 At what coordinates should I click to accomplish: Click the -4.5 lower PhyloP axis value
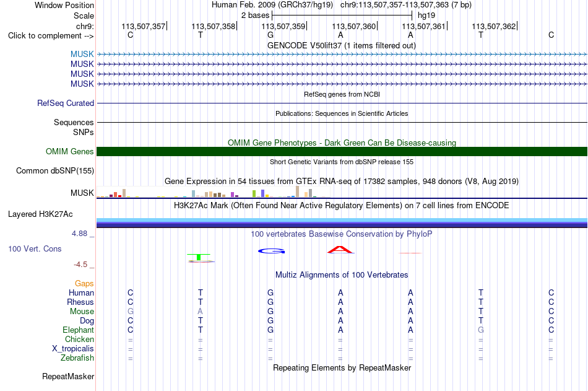[80, 265]
